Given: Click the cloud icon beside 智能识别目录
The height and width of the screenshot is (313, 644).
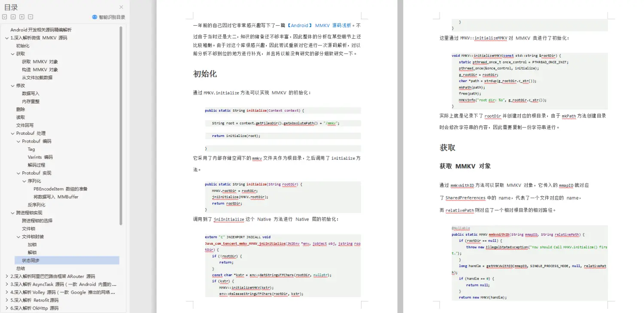Looking at the screenshot, I should pos(95,17).
